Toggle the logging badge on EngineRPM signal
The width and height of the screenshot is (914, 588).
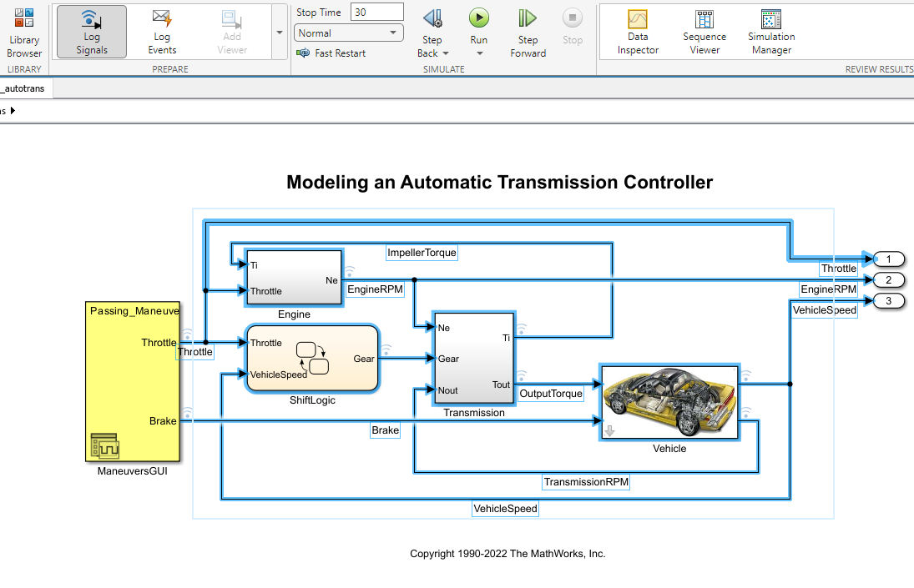350,271
